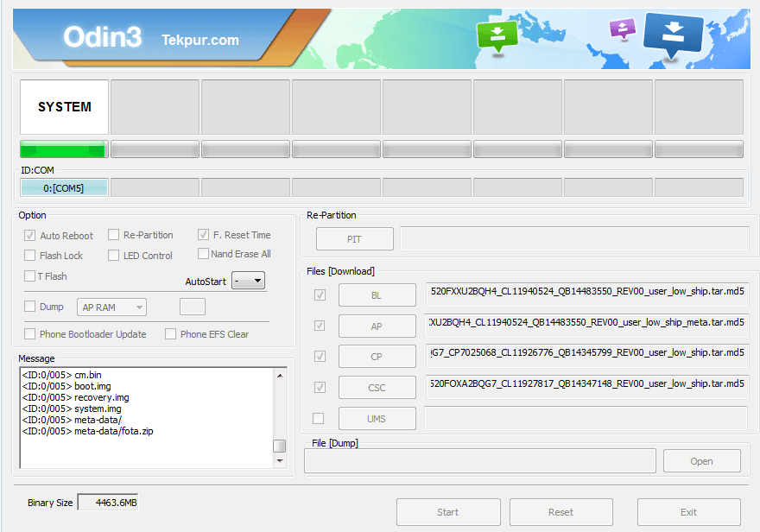Click the empty UMS file path field
The width and height of the screenshot is (760, 532).
click(586, 418)
